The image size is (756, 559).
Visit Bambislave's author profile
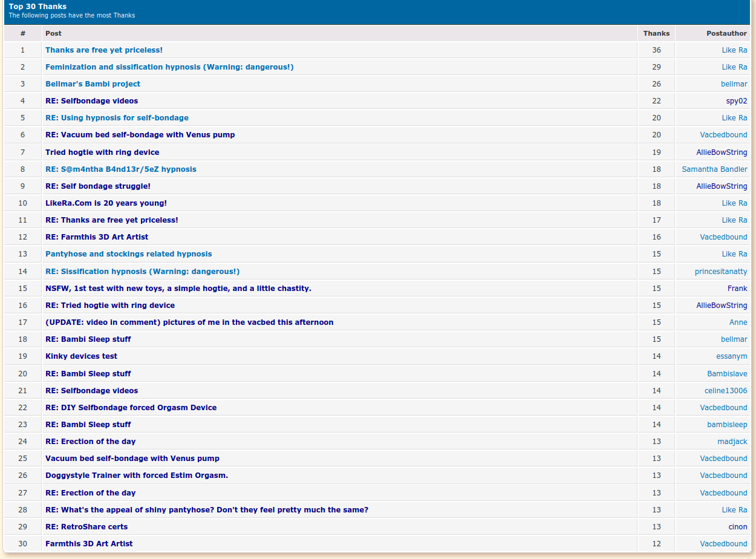click(x=727, y=374)
